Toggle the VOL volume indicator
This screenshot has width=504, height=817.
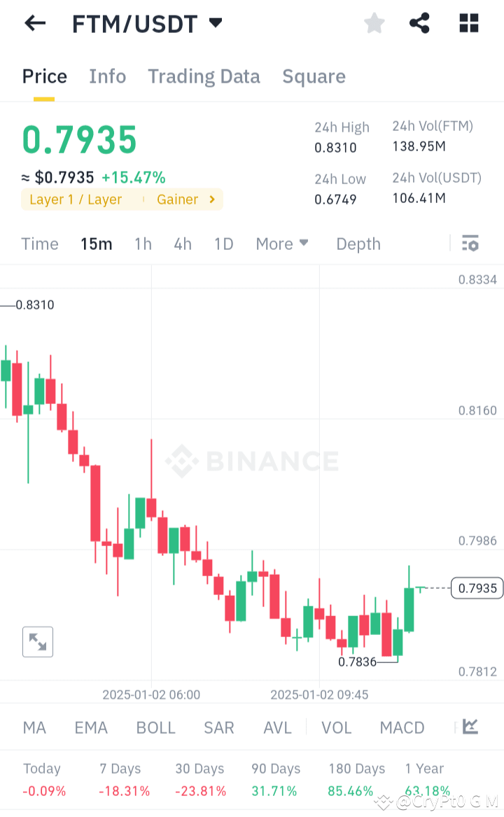click(337, 728)
